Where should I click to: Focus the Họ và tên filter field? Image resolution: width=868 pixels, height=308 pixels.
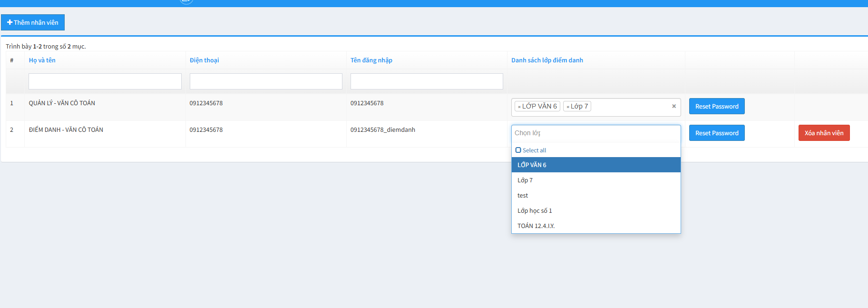[x=105, y=81]
